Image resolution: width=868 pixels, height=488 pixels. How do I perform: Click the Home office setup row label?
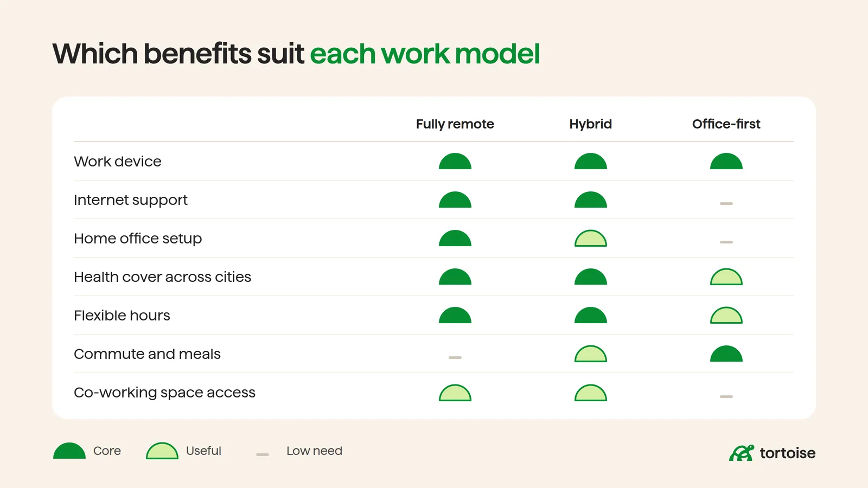point(138,239)
